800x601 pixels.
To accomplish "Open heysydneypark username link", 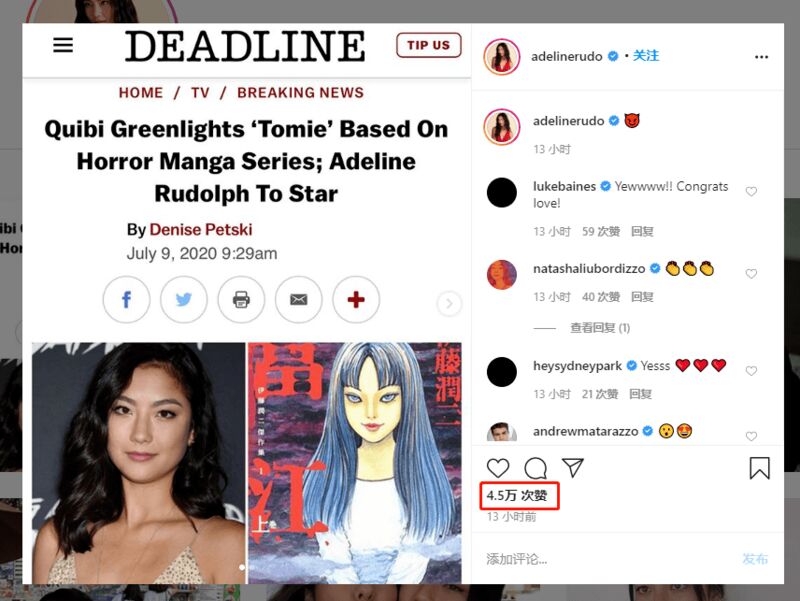I will click(577, 366).
